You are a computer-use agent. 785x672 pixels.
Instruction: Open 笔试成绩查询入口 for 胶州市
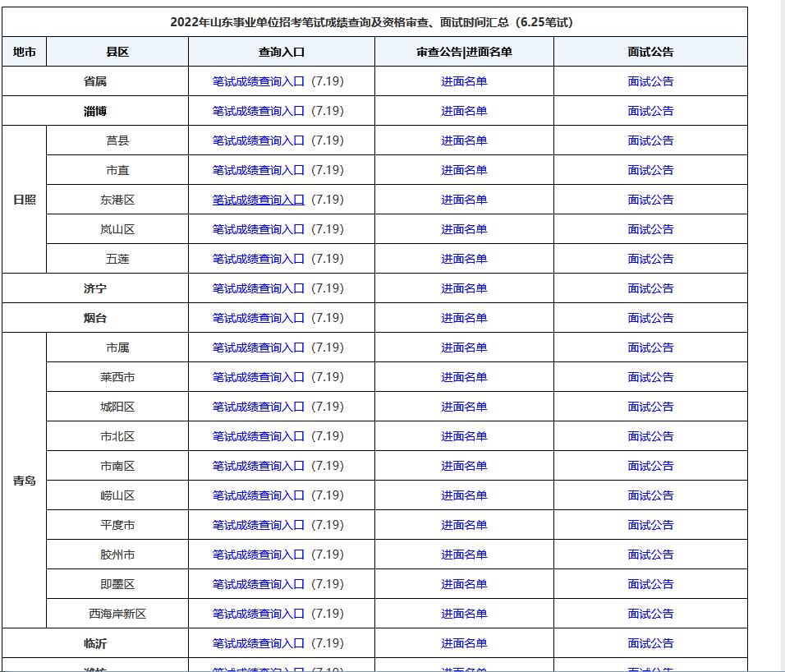[x=259, y=554]
